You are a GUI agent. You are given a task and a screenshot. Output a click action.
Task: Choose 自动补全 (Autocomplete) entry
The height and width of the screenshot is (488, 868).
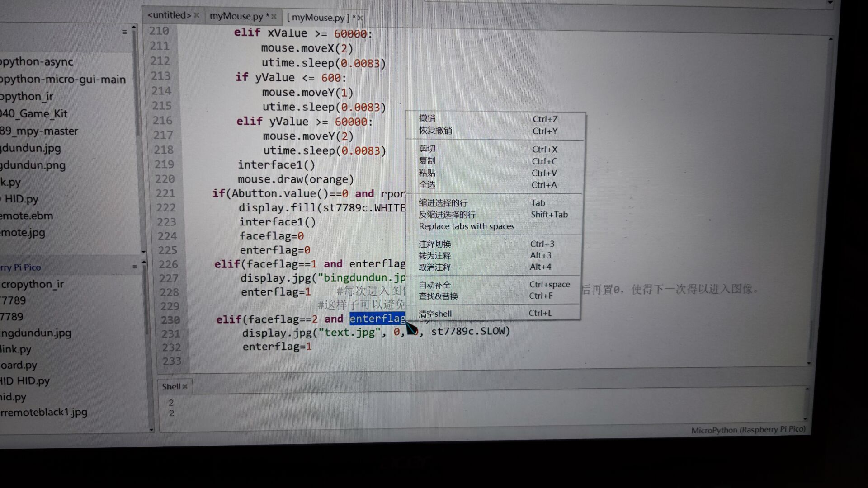pos(493,285)
